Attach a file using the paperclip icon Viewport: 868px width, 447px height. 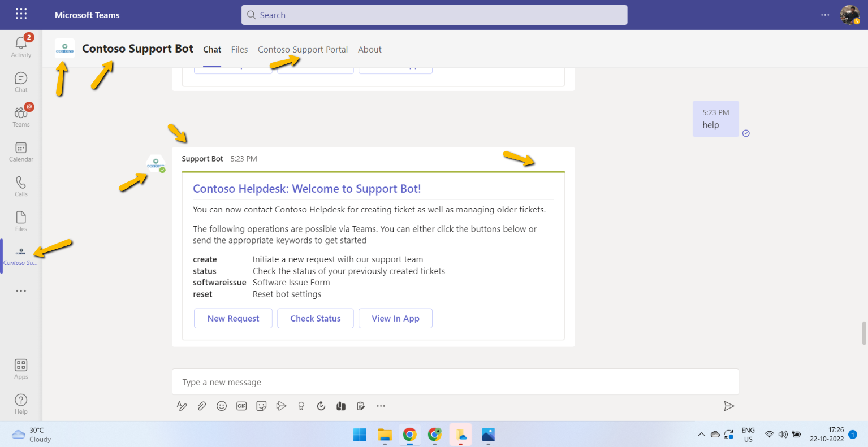(x=201, y=406)
